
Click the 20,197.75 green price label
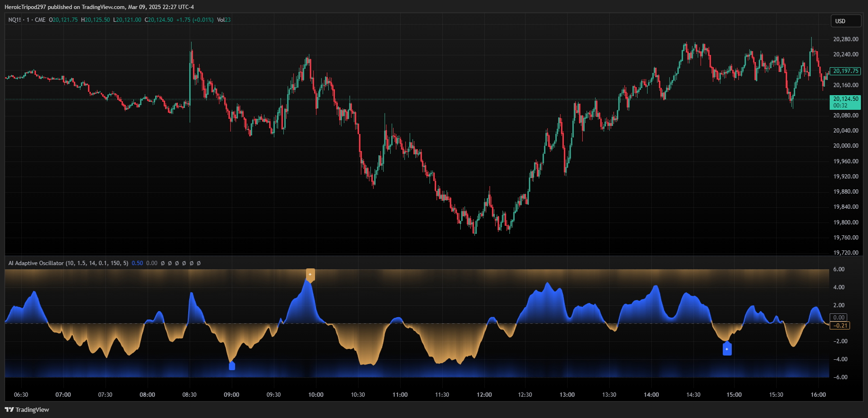pyautogui.click(x=845, y=71)
